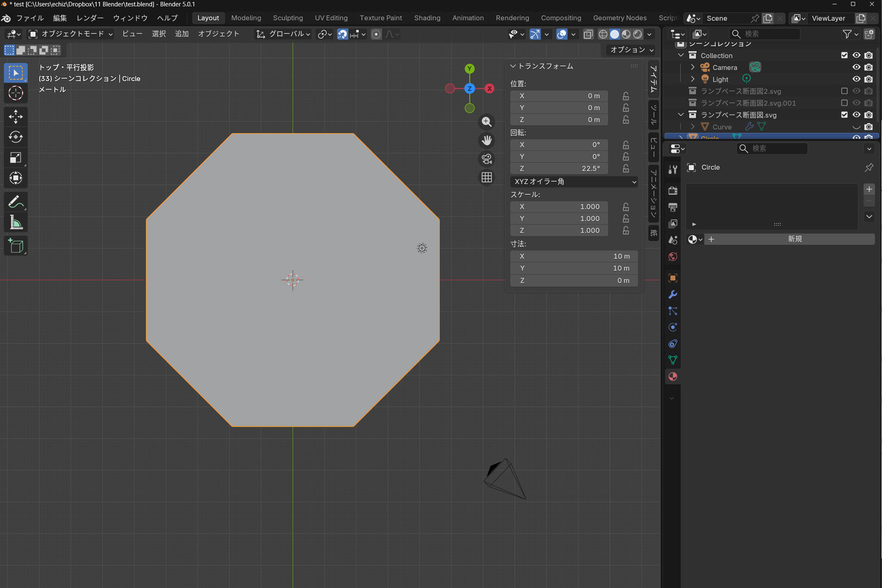The image size is (882, 588).
Task: Click the 新規 material button
Action: (x=794, y=239)
